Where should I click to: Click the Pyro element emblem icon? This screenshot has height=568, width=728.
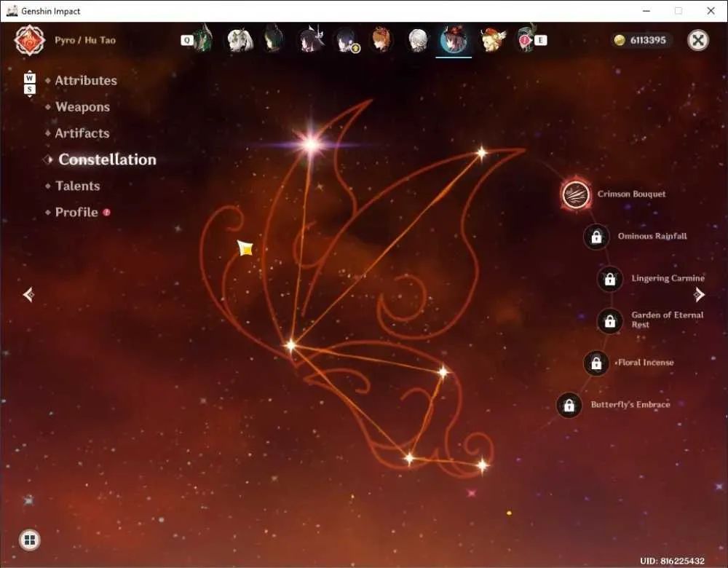pyautogui.click(x=30, y=40)
